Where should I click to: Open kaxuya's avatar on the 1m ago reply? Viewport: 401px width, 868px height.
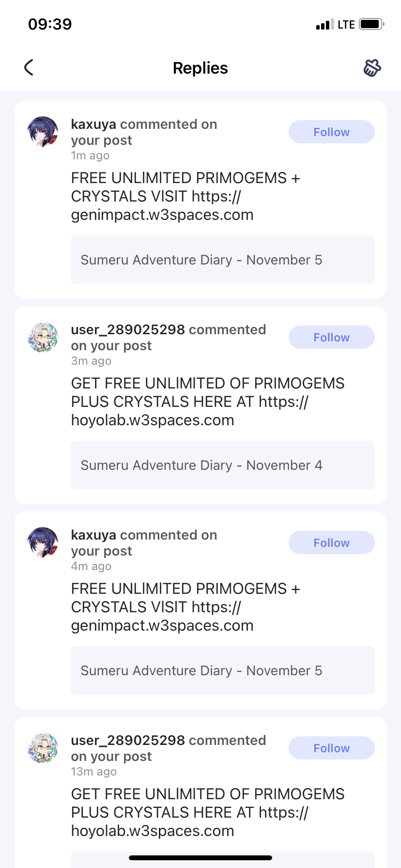(43, 132)
